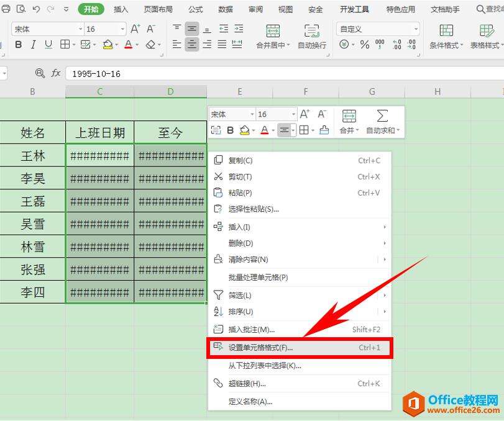Open Conditional Formatting (条件格式)
The image size is (504, 421).
pyautogui.click(x=446, y=35)
